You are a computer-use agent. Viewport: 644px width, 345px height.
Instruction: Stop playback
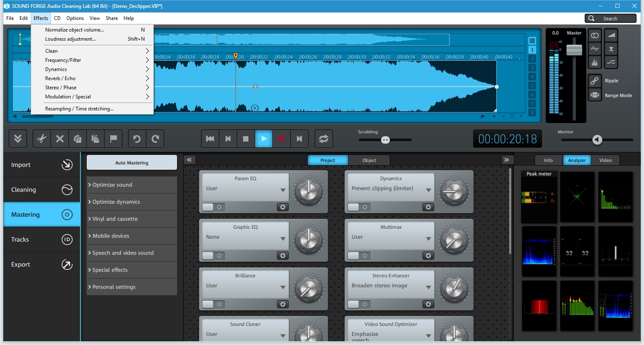coord(246,139)
